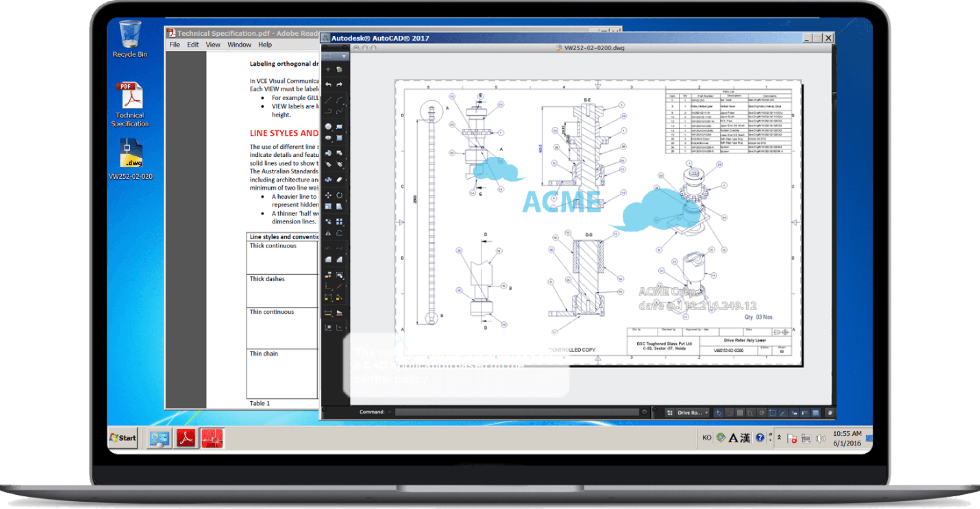The height and width of the screenshot is (509, 980).
Task: Select the Eraser tool
Action: point(339,180)
